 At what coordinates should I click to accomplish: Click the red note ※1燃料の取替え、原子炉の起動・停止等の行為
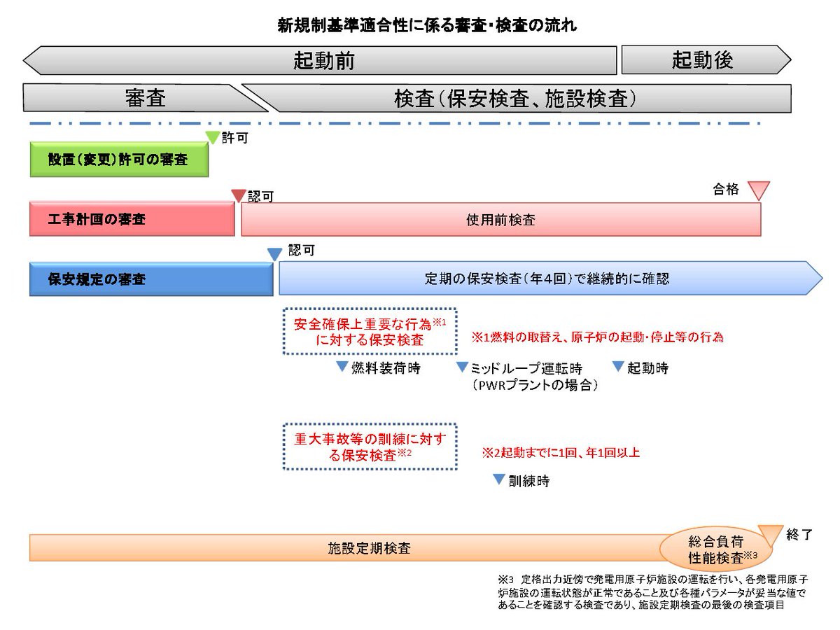coord(598,337)
